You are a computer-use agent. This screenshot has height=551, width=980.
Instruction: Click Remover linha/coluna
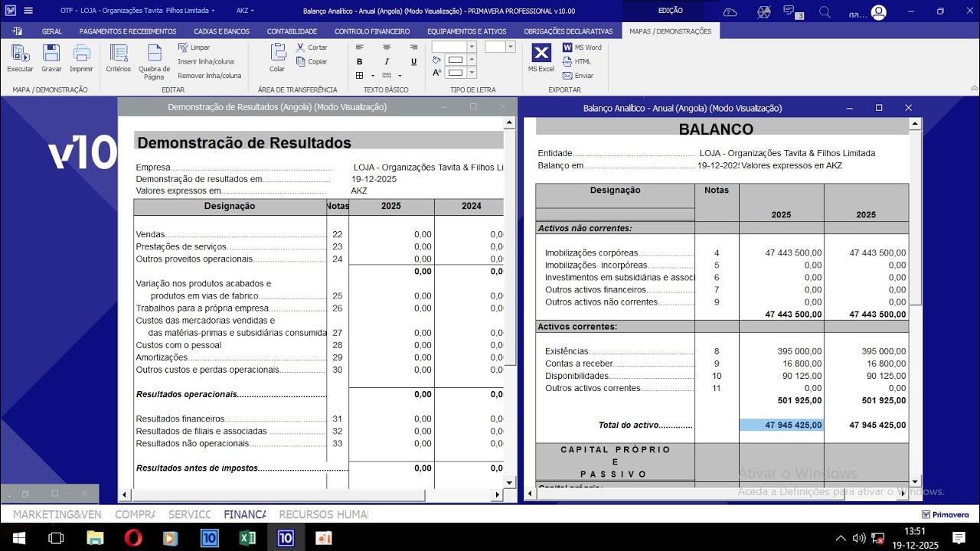[210, 76]
